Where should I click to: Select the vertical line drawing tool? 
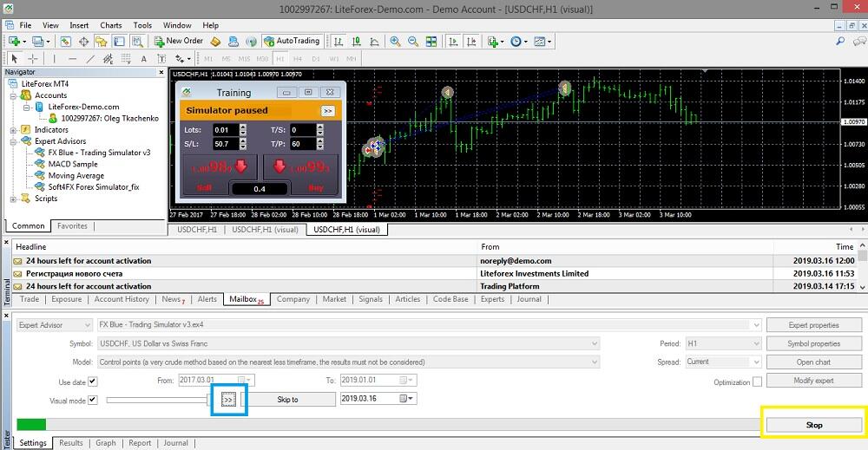point(54,59)
